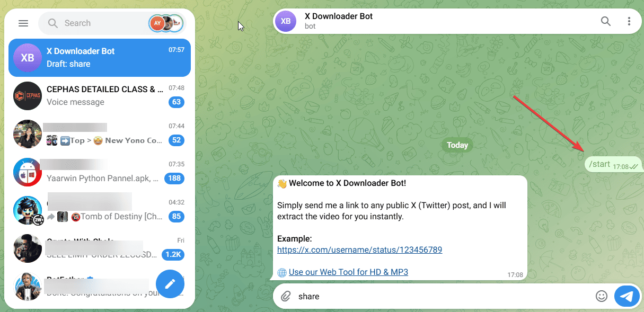644x312 pixels.
Task: Open Use our Web Tool link
Action: coord(348,272)
